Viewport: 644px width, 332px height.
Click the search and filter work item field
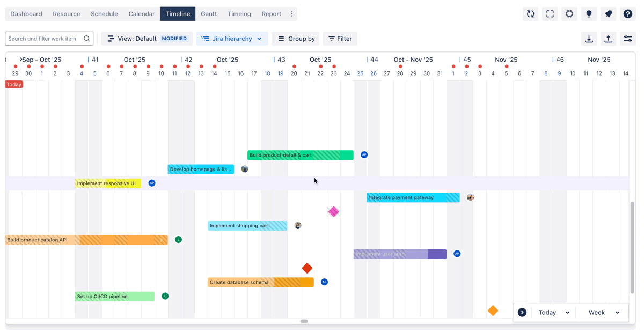coord(44,39)
